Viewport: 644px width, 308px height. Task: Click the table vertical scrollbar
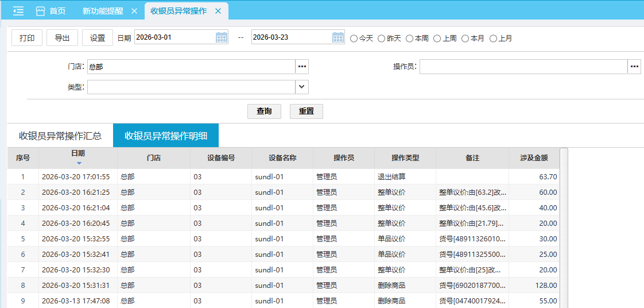[x=564, y=230]
